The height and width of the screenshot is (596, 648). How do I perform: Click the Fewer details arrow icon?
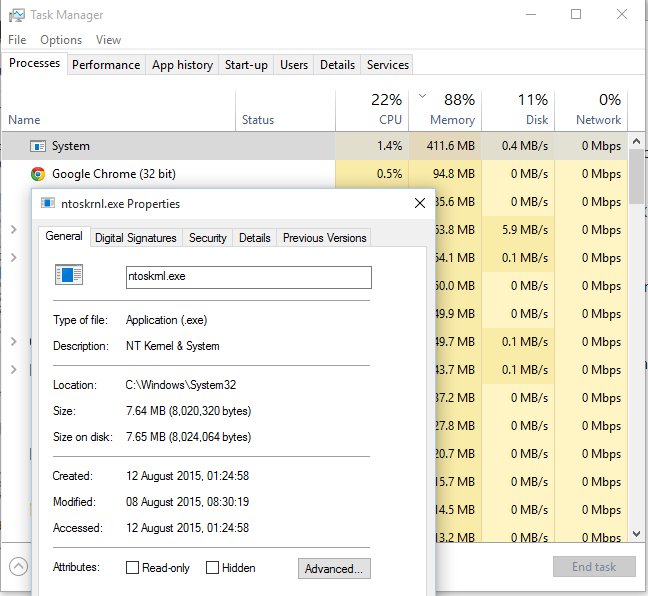18,567
